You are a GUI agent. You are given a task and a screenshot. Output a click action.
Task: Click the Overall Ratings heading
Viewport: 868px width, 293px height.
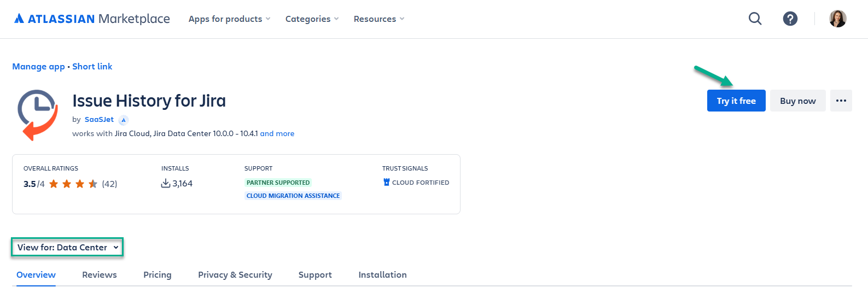(51, 168)
